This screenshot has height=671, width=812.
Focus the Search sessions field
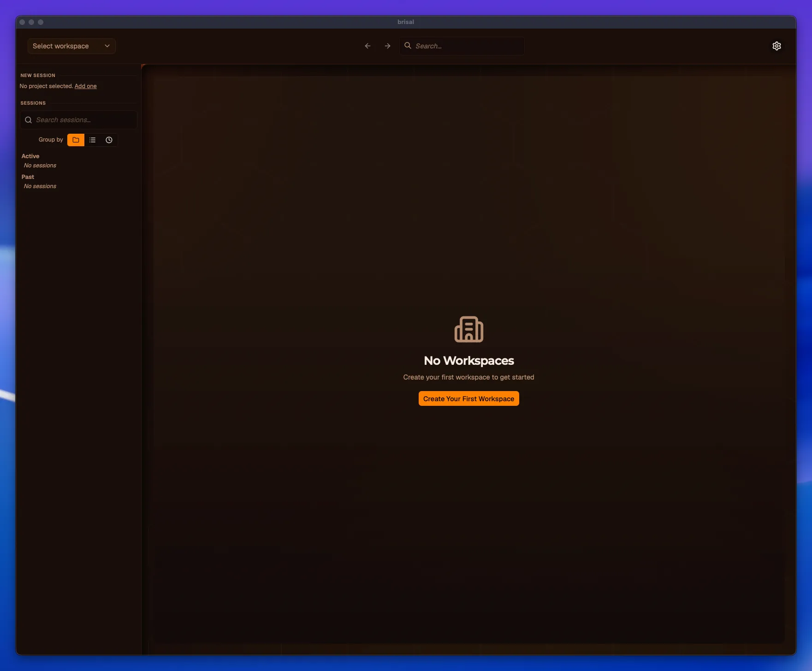click(78, 120)
